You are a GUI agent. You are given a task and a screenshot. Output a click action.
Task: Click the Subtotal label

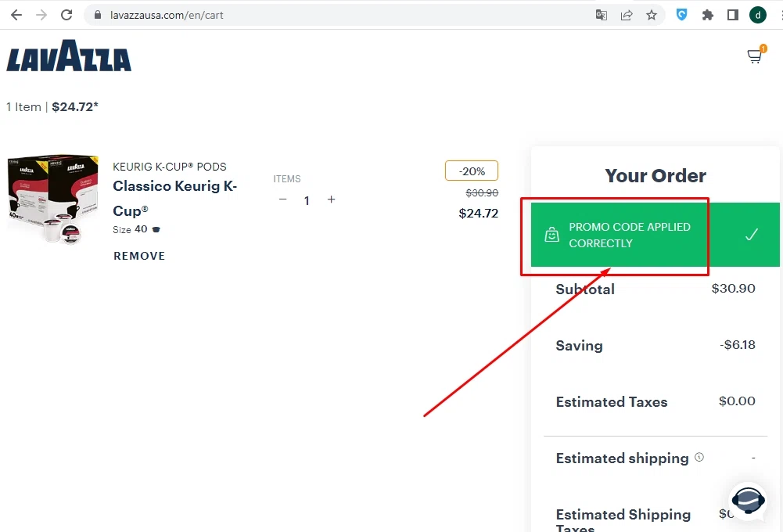point(585,289)
